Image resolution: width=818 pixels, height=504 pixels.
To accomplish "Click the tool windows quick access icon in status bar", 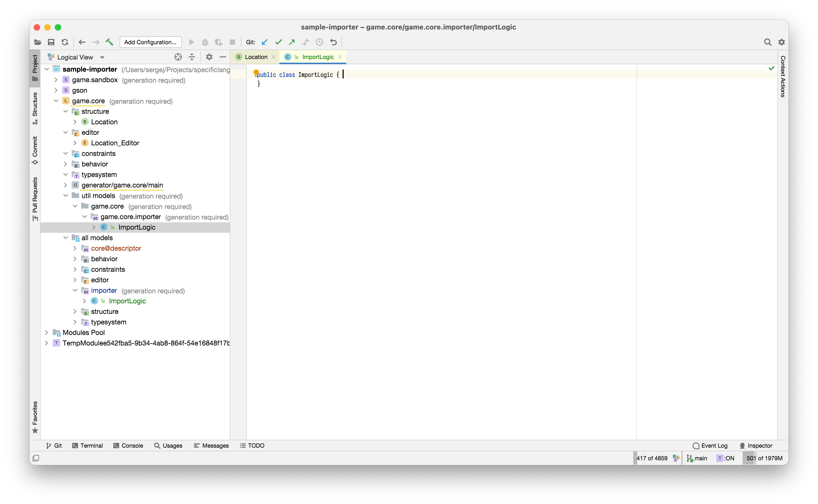I will coord(36,458).
